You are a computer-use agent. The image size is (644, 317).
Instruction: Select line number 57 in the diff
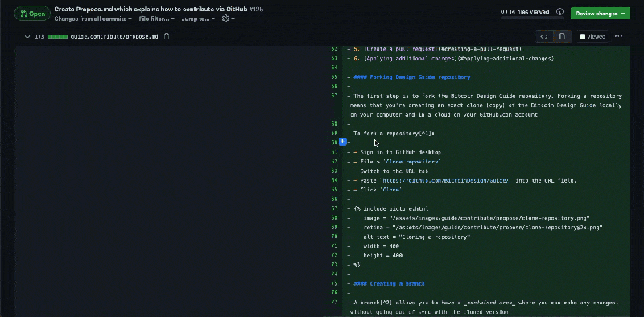click(x=334, y=96)
